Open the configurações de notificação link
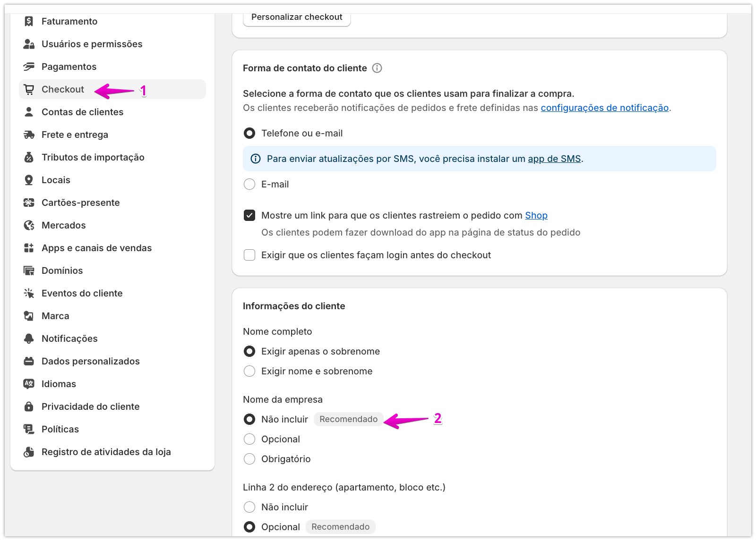This screenshot has width=756, height=541. pyautogui.click(x=604, y=108)
